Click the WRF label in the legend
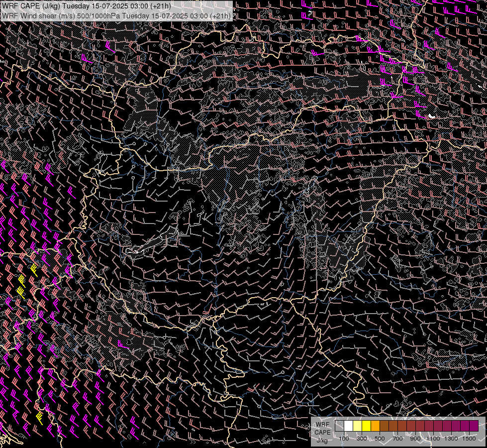This screenshot has height=448, width=487. point(323,425)
